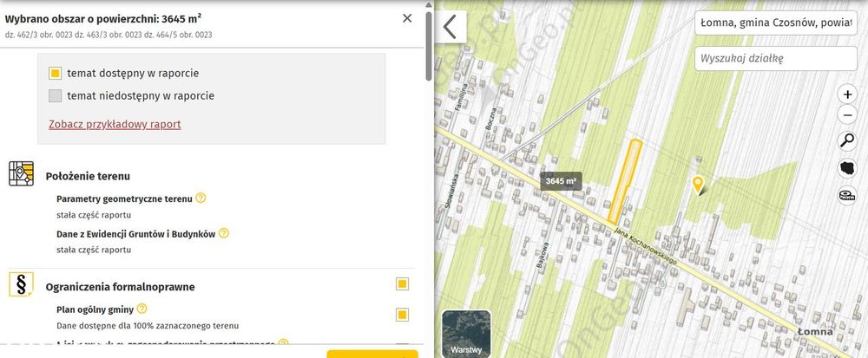
Task: Zoom in on the map
Action: pos(847,94)
